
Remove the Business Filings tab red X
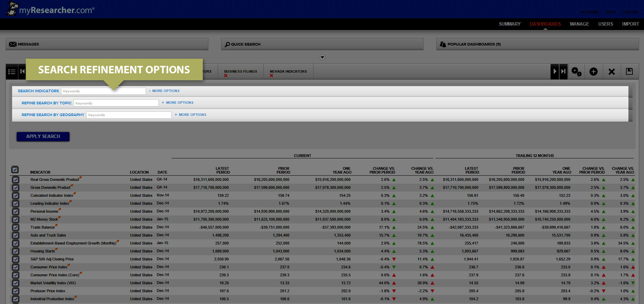[x=226, y=76]
